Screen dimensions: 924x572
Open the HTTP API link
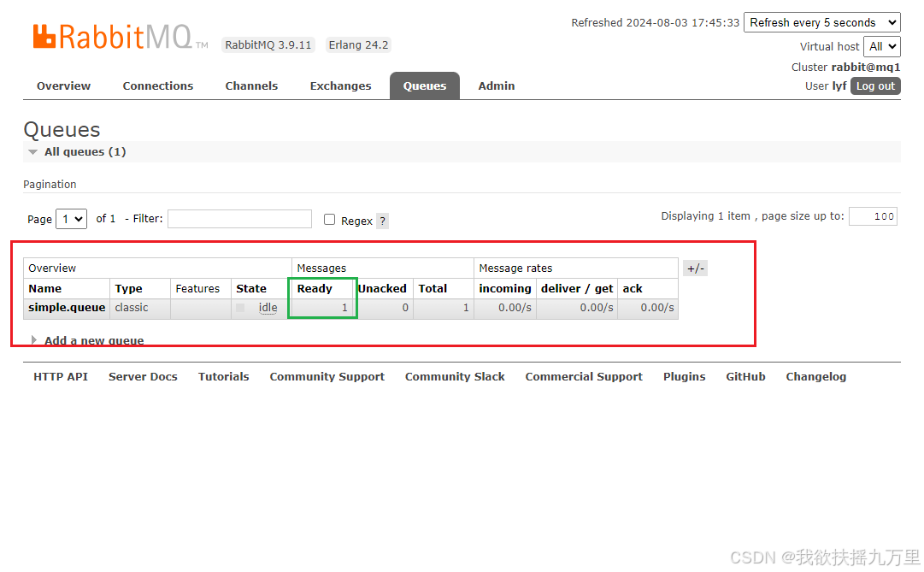61,377
